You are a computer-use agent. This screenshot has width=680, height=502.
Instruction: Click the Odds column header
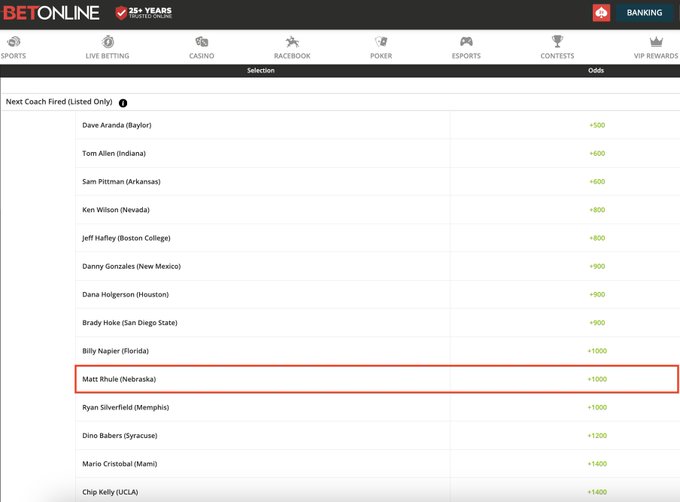[x=596, y=70]
